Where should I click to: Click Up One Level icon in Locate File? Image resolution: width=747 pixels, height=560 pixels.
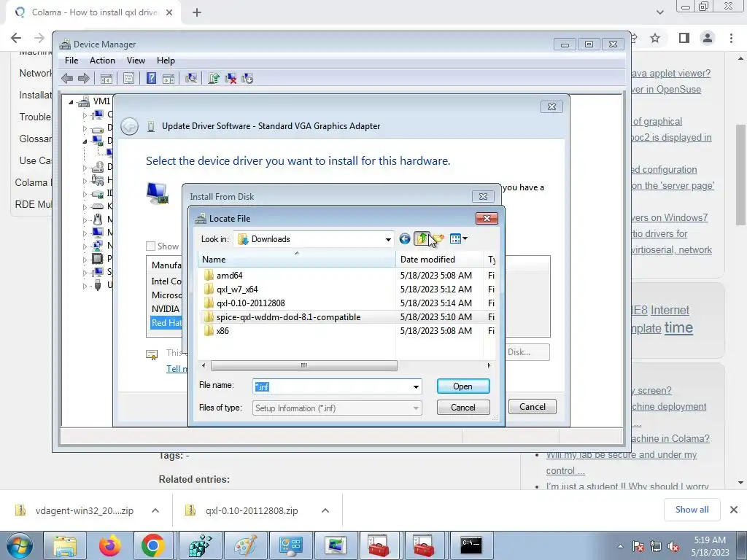coord(421,239)
